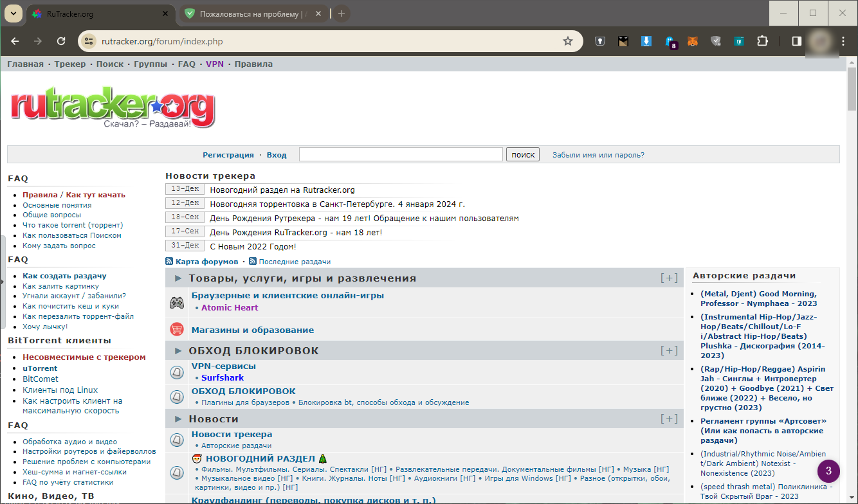858x504 pixels.
Task: Open the browser Extensions puzzle menu
Action: pyautogui.click(x=762, y=40)
